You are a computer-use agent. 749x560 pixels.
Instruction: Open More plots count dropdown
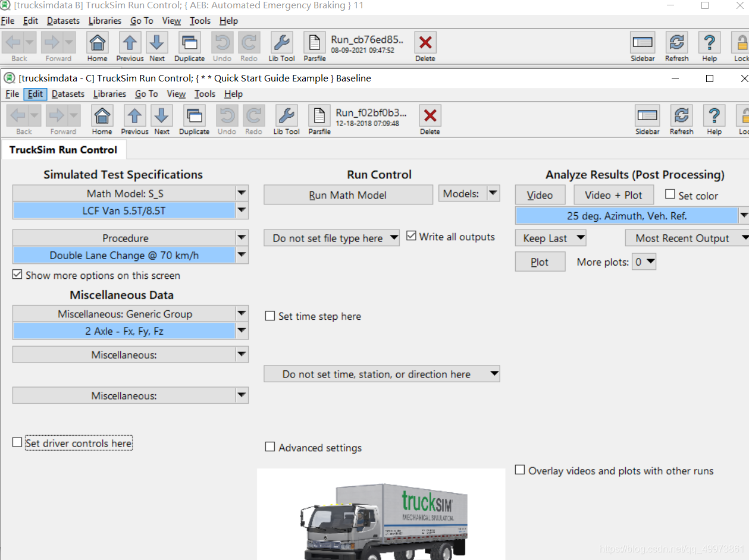645,262
